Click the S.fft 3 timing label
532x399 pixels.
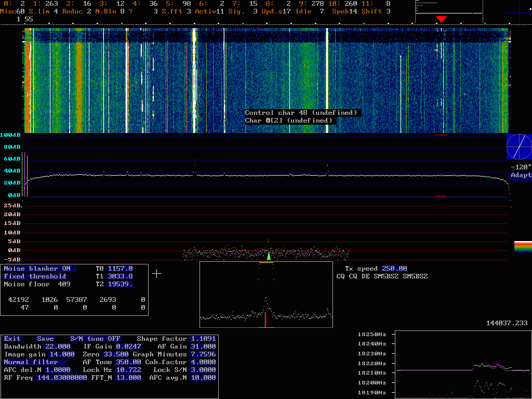click(176, 11)
